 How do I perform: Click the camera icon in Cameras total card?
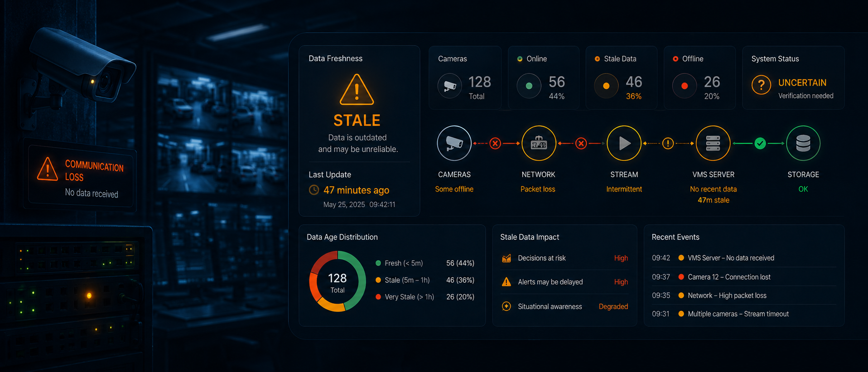450,86
